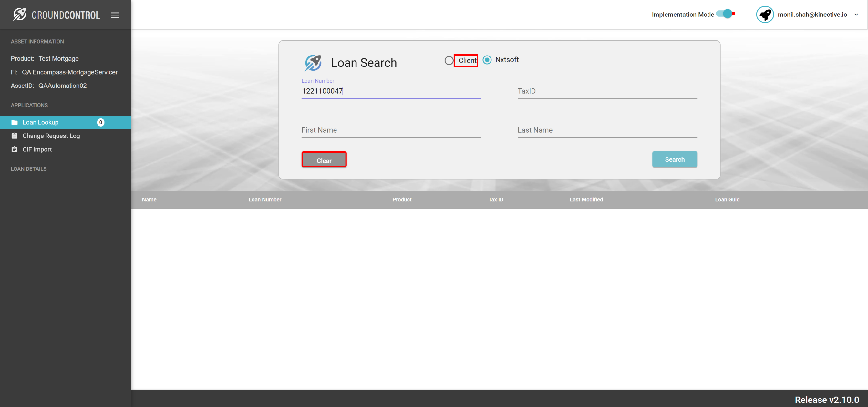The height and width of the screenshot is (407, 868).
Task: Click the Loan Search rocket icon
Action: pyautogui.click(x=313, y=63)
